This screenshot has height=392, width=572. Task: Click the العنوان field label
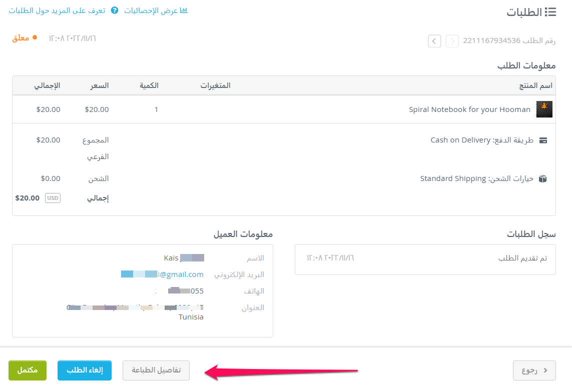pyautogui.click(x=253, y=308)
